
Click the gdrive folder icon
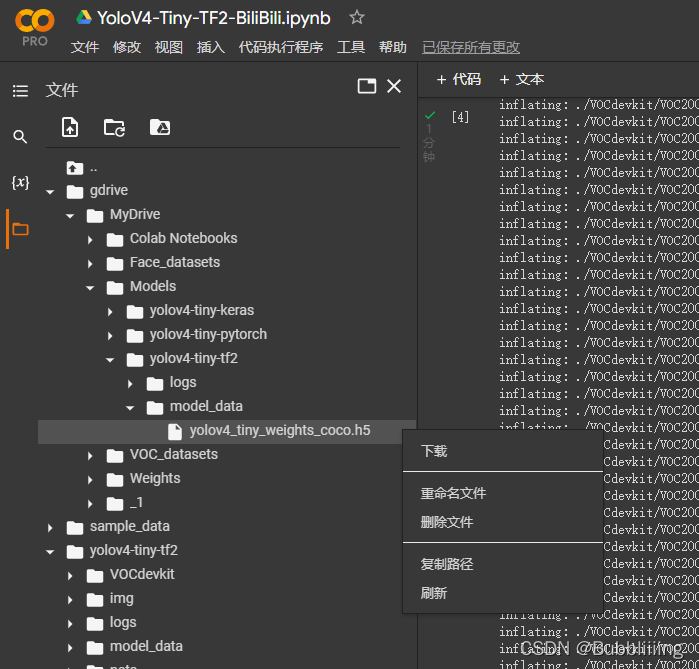(75, 192)
